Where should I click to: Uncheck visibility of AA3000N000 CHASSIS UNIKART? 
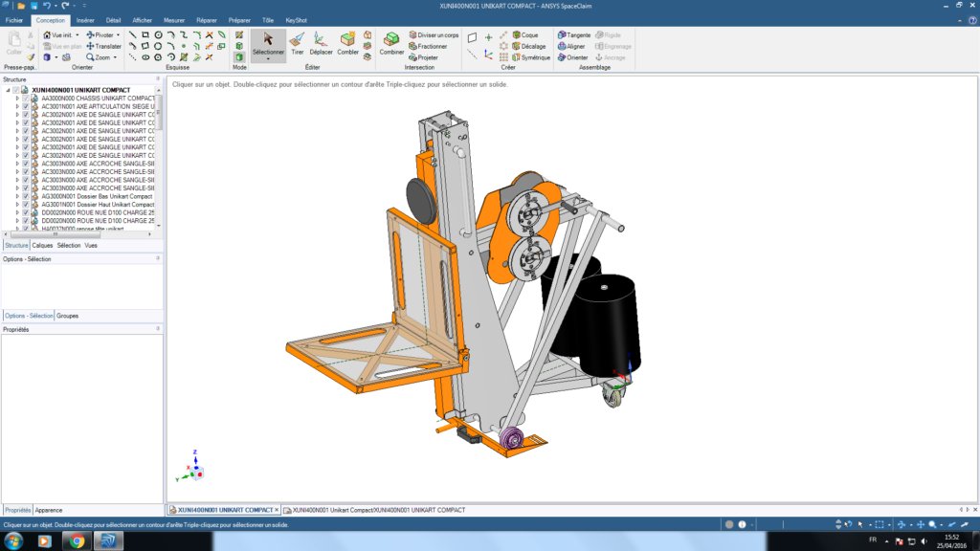click(26, 98)
